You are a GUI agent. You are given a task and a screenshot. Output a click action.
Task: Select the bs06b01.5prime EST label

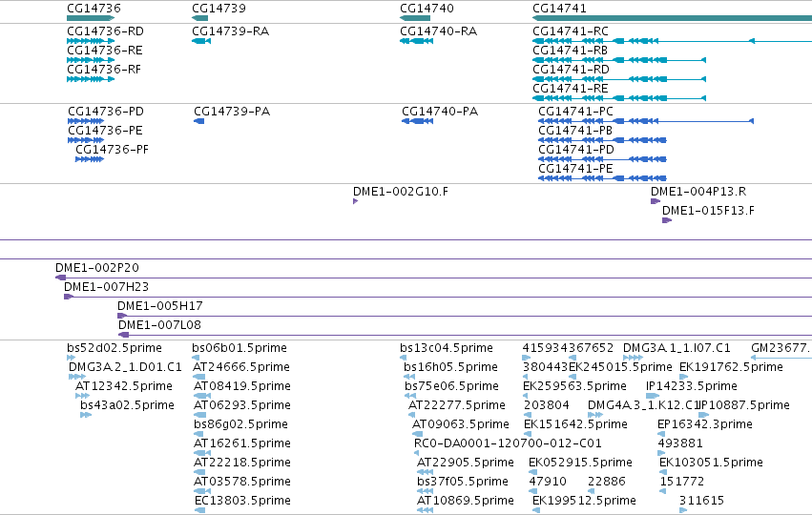click(239, 348)
